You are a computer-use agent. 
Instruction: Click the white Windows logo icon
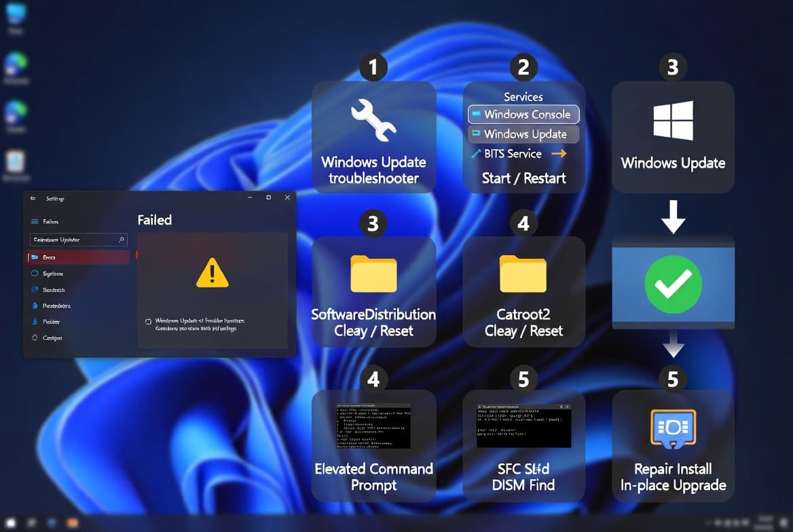673,120
